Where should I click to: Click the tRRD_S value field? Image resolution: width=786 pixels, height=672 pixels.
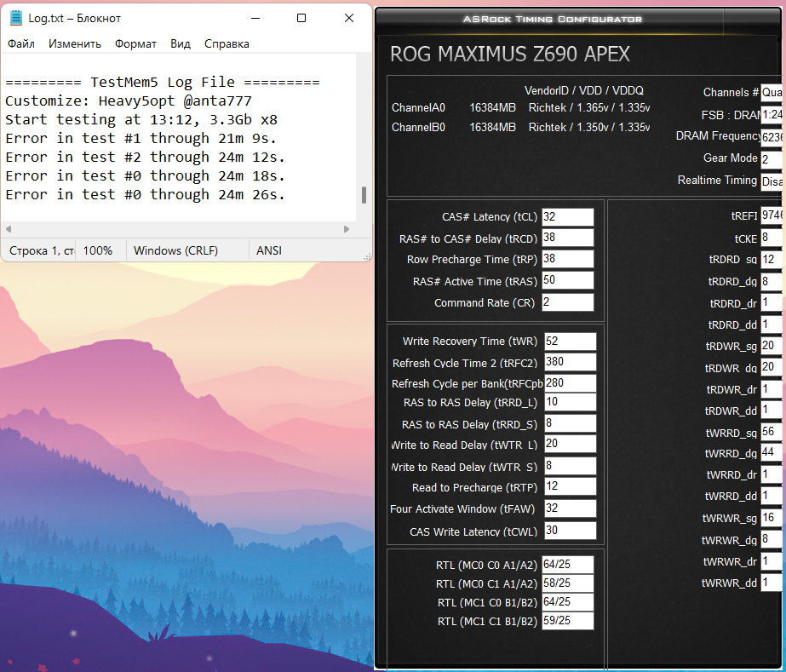[570, 423]
